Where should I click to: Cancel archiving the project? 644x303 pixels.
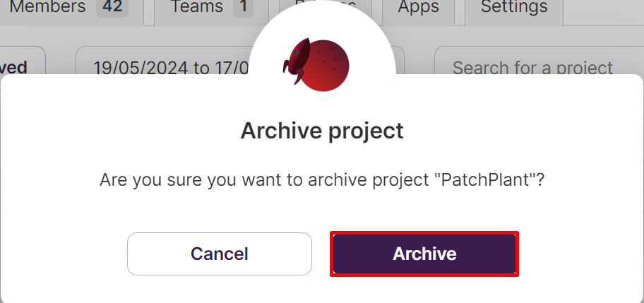click(x=220, y=254)
